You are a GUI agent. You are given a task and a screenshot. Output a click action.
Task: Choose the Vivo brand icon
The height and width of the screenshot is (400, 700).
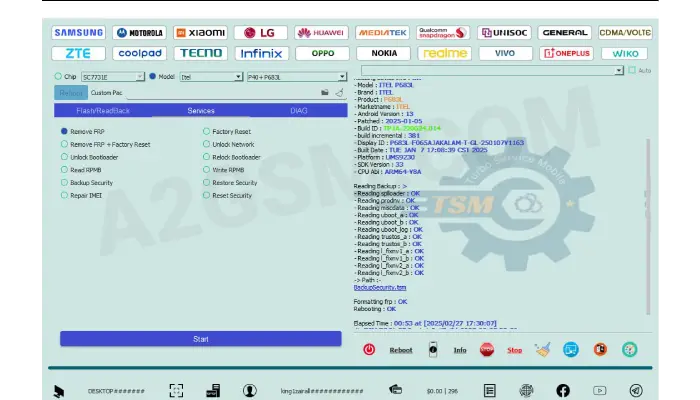[x=505, y=53]
